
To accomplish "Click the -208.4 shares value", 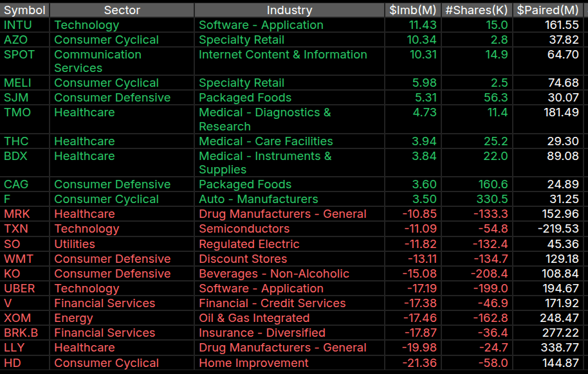I will coord(490,274).
